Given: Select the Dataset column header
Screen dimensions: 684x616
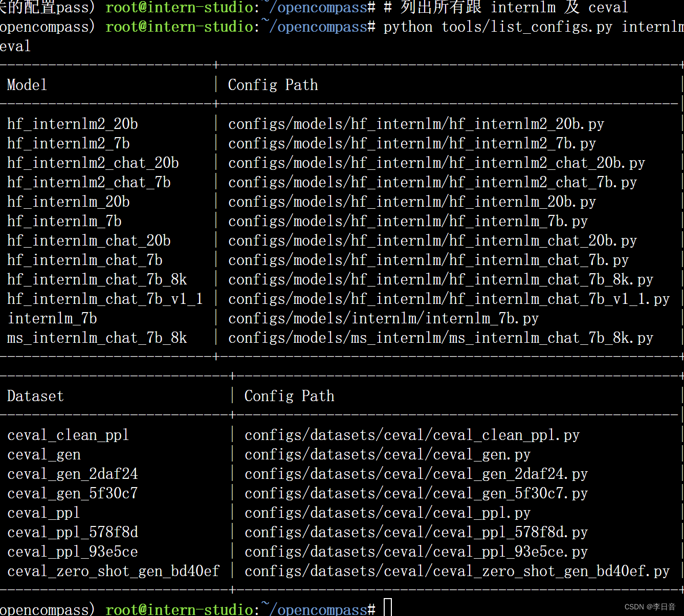Looking at the screenshot, I should coord(35,396).
